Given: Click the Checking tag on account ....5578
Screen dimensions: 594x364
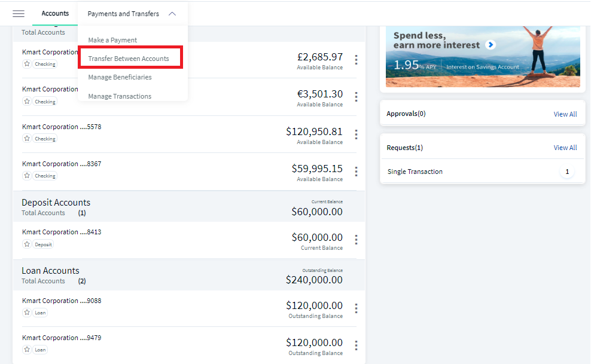Looking at the screenshot, I should [x=45, y=139].
